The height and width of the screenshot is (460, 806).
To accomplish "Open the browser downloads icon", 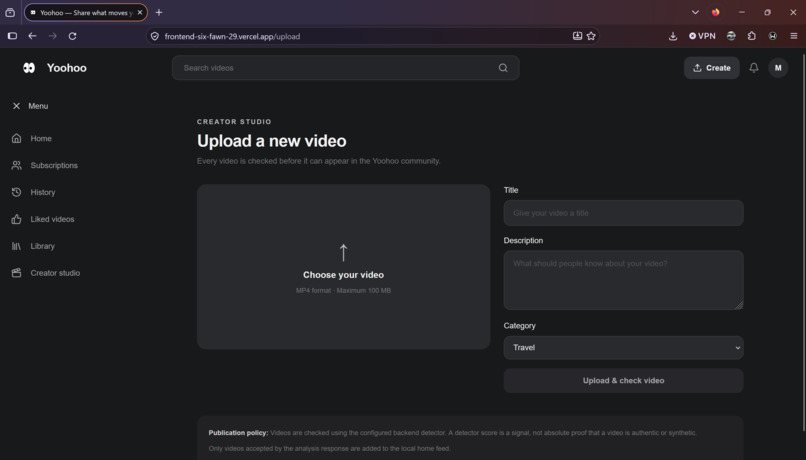I will (x=673, y=36).
